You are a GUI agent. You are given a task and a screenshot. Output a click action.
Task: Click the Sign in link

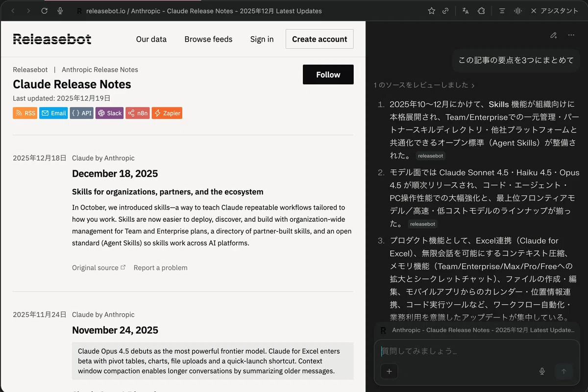(x=262, y=39)
